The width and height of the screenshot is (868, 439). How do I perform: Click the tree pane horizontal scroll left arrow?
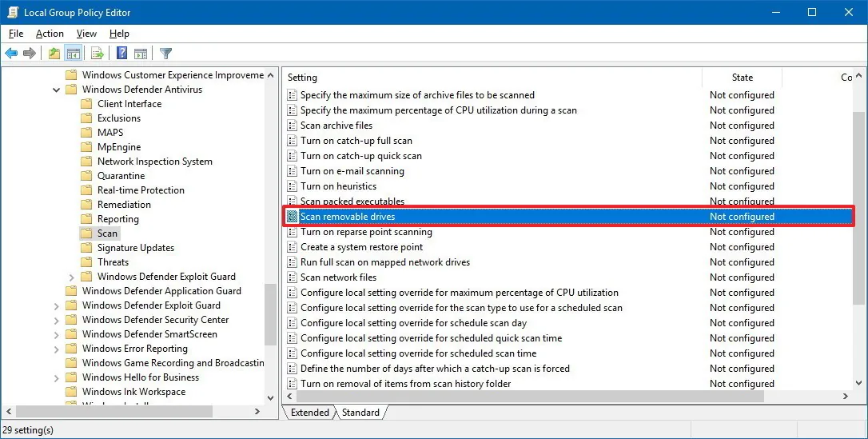point(9,411)
